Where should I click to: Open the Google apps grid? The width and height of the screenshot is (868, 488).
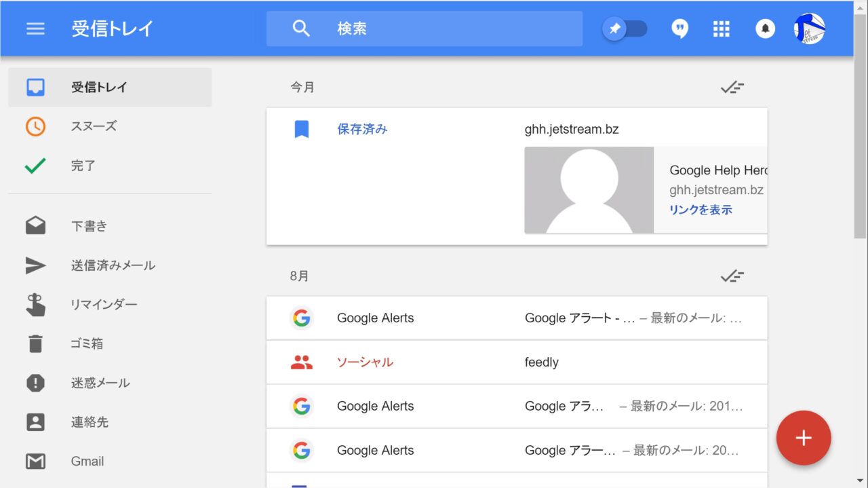(x=722, y=29)
